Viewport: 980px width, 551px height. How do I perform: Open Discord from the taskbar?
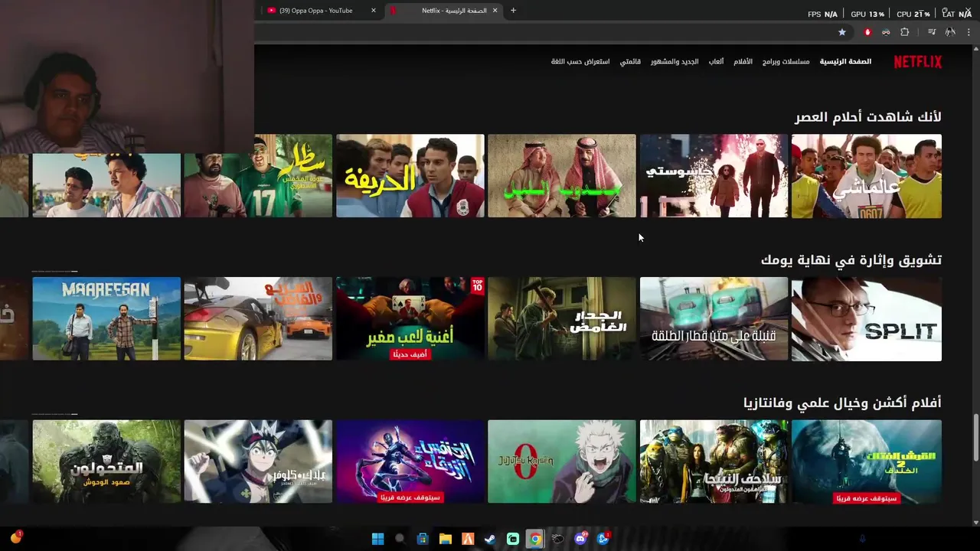coord(580,539)
